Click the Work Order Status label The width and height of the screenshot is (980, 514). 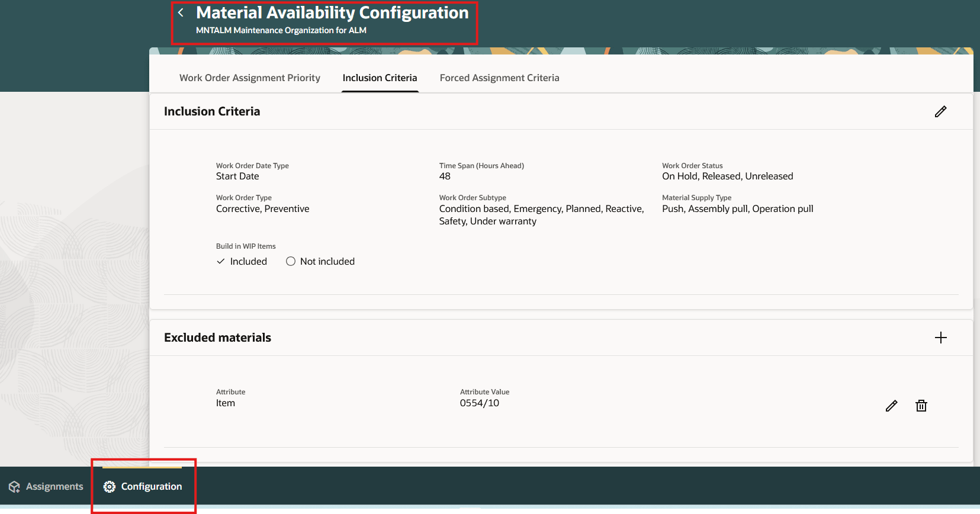coord(692,166)
